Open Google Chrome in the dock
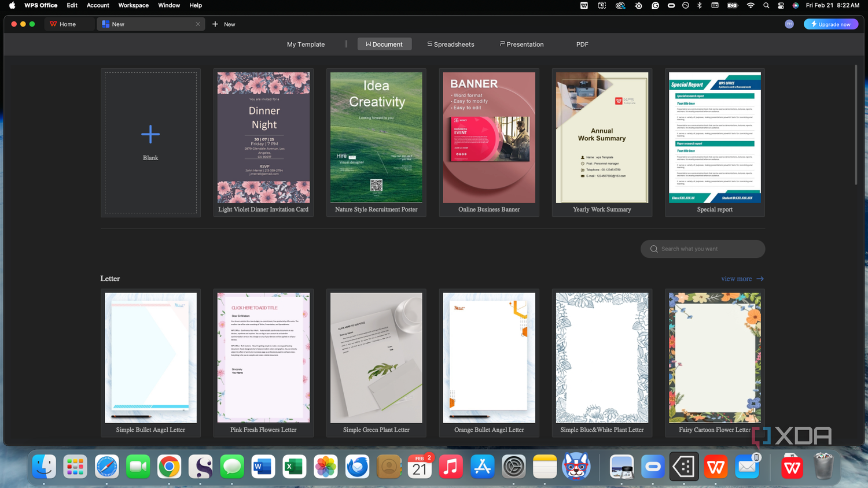This screenshot has height=488, width=868. coord(169,467)
